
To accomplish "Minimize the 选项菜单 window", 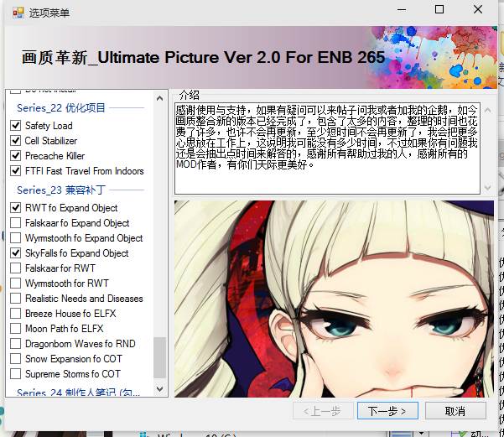I will tap(402, 9).
